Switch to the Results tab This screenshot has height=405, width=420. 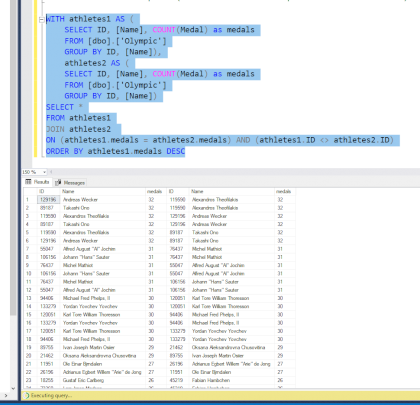37,182
